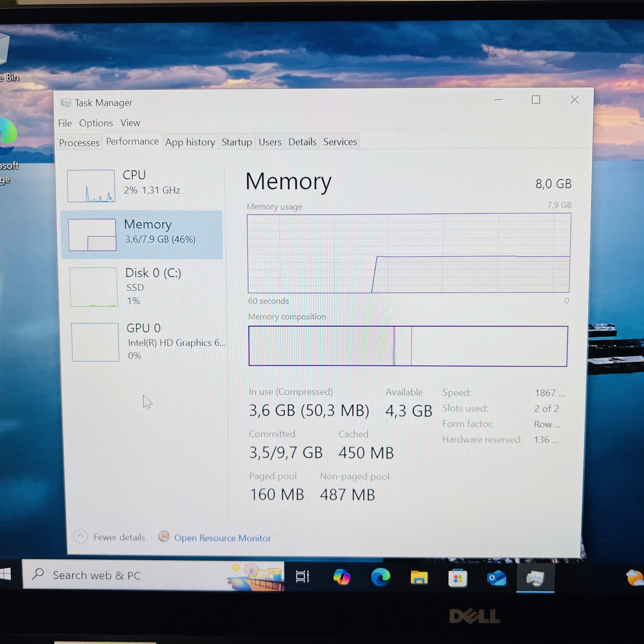The width and height of the screenshot is (644, 644).
Task: Open Resource Monitor link
Action: point(222,538)
